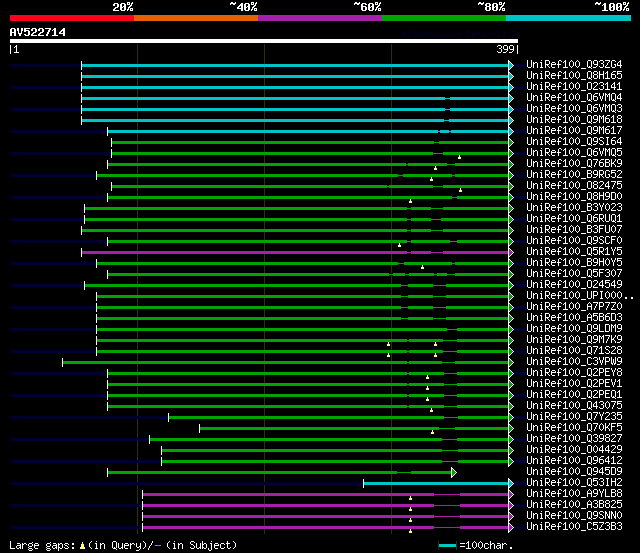Click the =100char. scale legend
640x553 pixels.
tap(476, 545)
